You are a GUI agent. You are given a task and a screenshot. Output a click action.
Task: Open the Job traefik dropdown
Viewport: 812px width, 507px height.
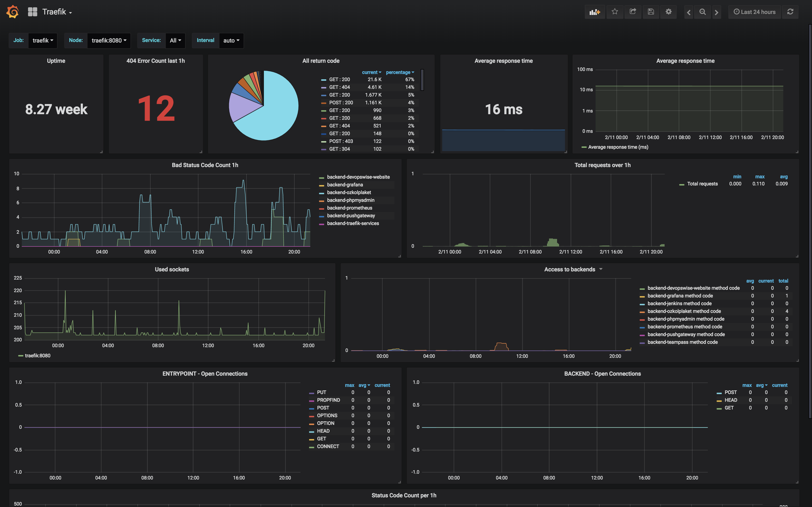point(43,41)
